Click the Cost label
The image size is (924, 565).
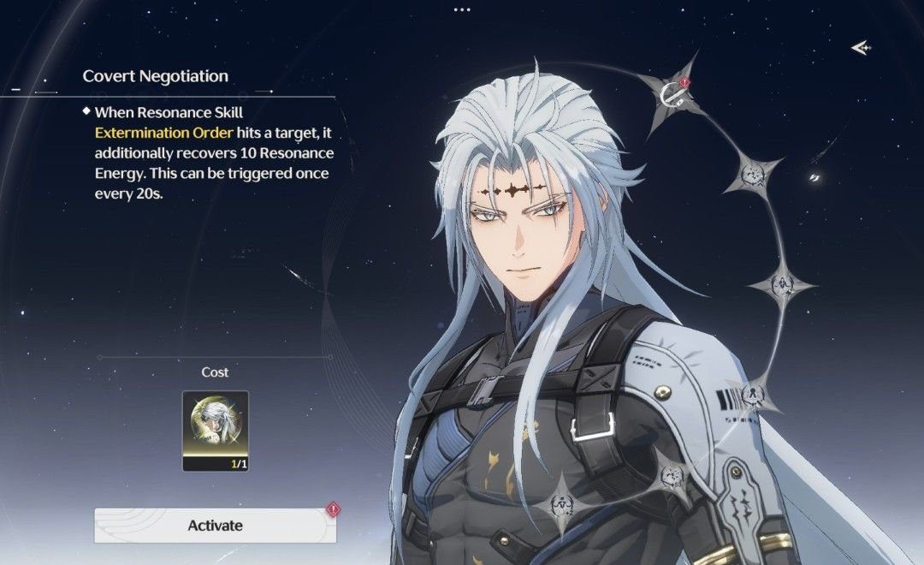215,372
